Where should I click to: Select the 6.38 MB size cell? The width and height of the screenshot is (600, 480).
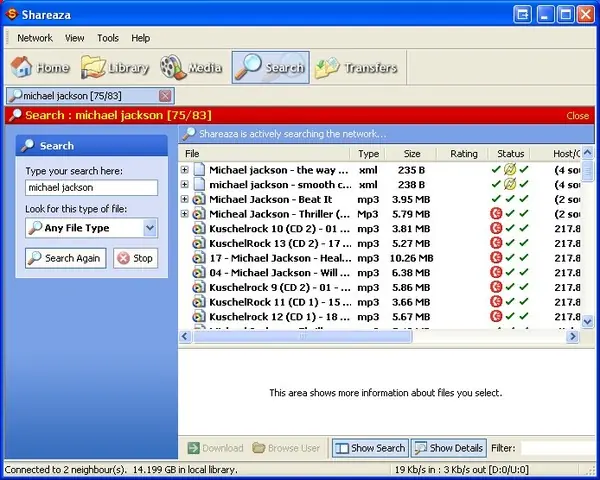pyautogui.click(x=411, y=273)
